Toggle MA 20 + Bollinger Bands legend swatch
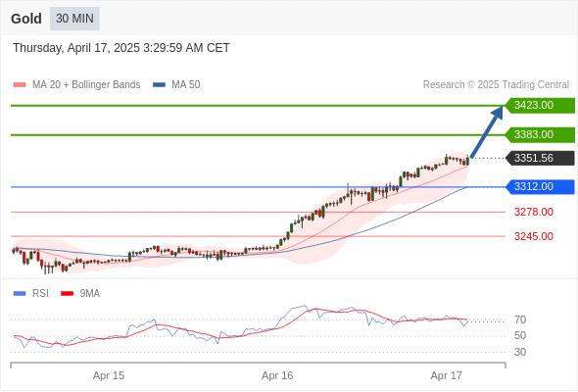This screenshot has width=578, height=392. 20,85
